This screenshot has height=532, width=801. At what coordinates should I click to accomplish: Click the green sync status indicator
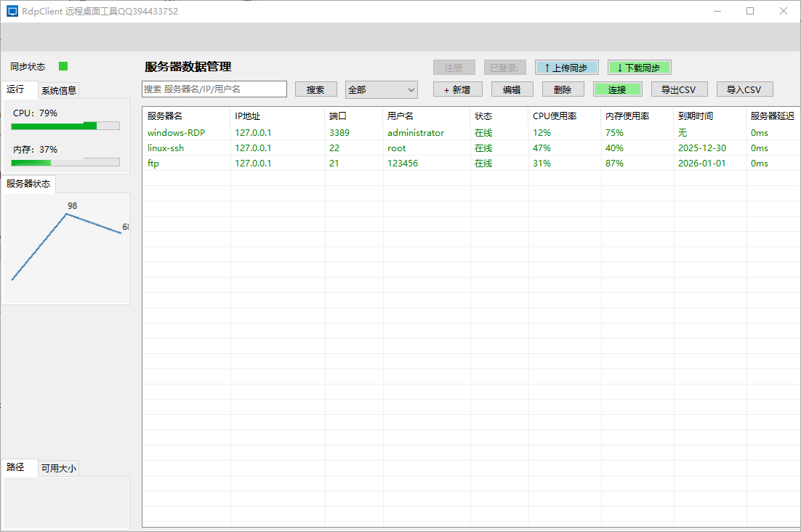pyautogui.click(x=63, y=65)
